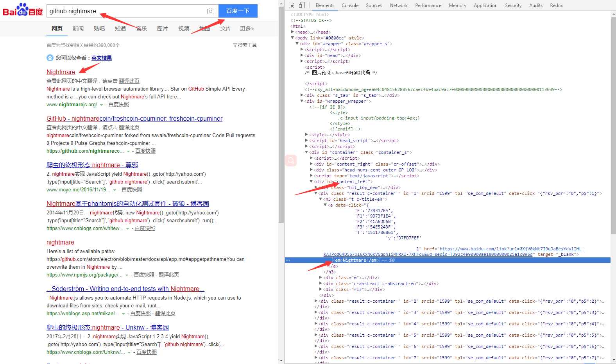Open the Nightmare基于phantomjs result link
Viewport: 616px width, 364px height.
[x=128, y=203]
